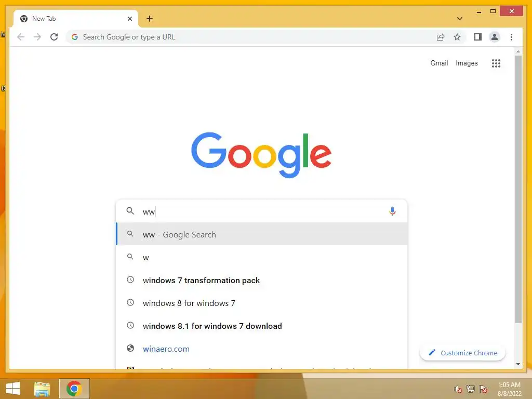The width and height of the screenshot is (532, 399).
Task: Choose 'windows 8.1 for windows 7 download' suggestion
Action: click(x=261, y=326)
